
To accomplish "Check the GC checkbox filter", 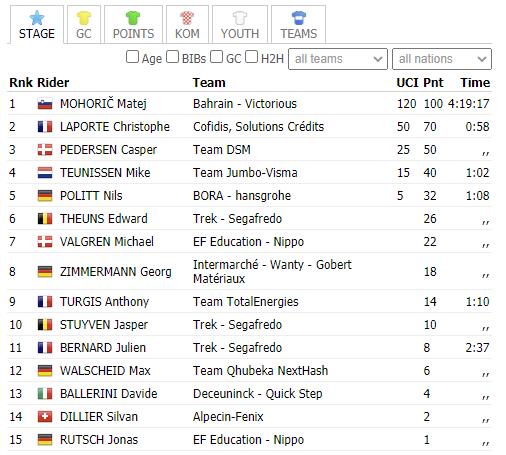I will pos(216,57).
